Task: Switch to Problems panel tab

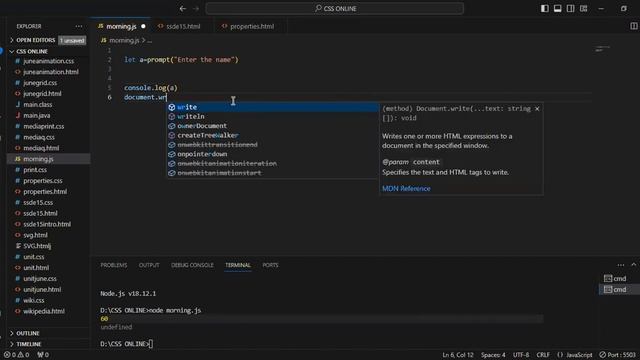Action: [x=113, y=265]
